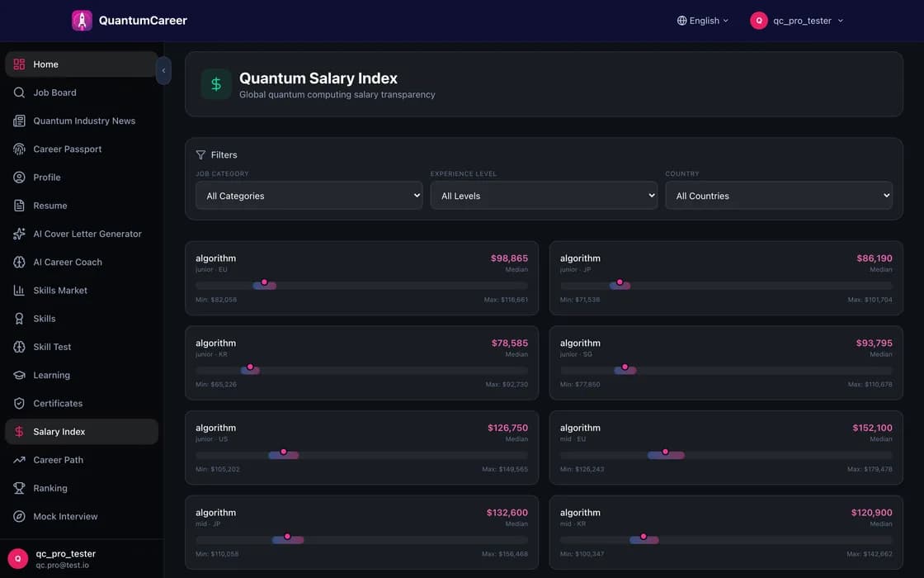Collapse the sidebar with the chevron handle

(163, 71)
